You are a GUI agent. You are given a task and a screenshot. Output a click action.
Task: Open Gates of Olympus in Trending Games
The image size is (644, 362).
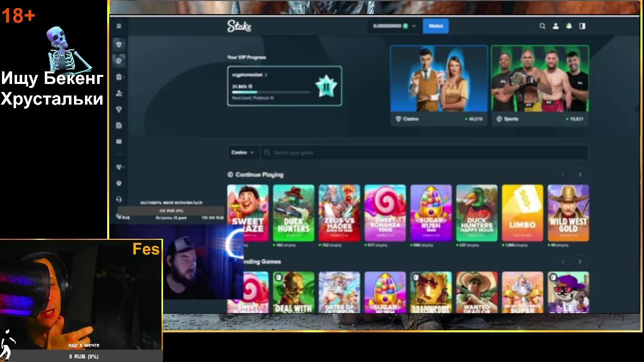(339, 292)
